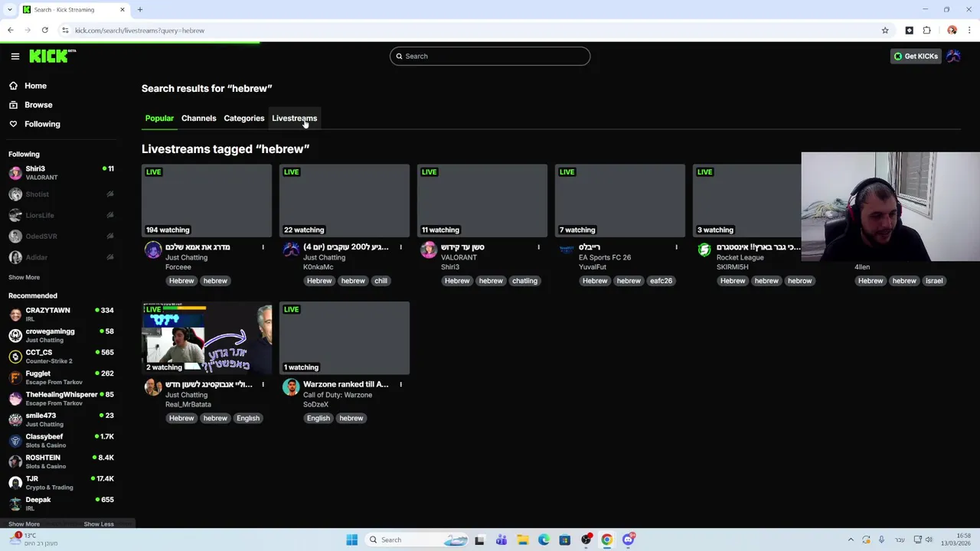Switch to the Channels tab

coord(198,118)
